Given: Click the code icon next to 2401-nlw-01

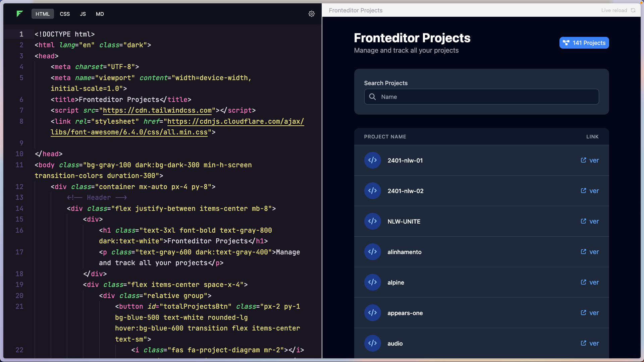Looking at the screenshot, I should (372, 160).
